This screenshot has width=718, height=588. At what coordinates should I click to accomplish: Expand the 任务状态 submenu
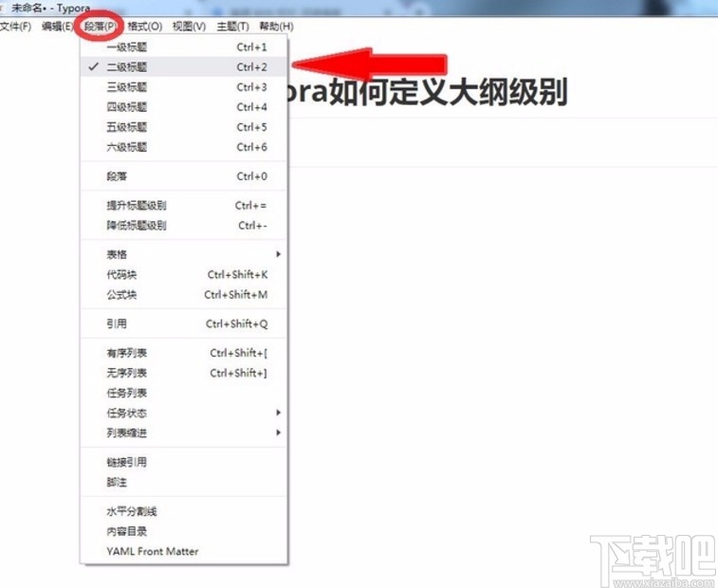184,413
